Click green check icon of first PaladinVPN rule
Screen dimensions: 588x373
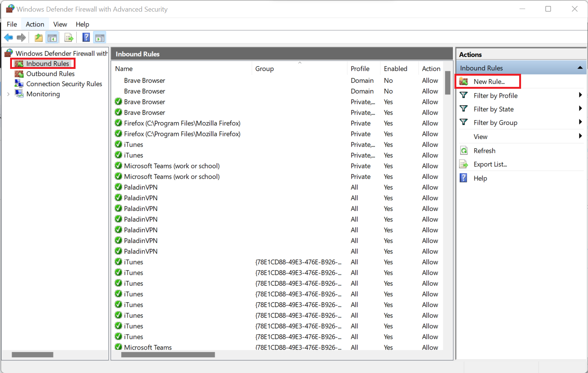(x=119, y=187)
